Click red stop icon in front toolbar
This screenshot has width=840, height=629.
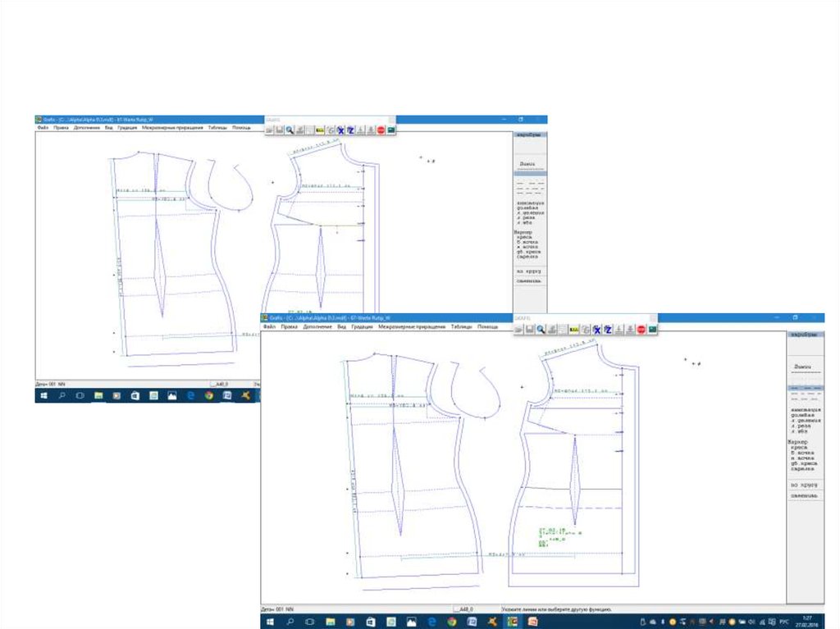(641, 330)
